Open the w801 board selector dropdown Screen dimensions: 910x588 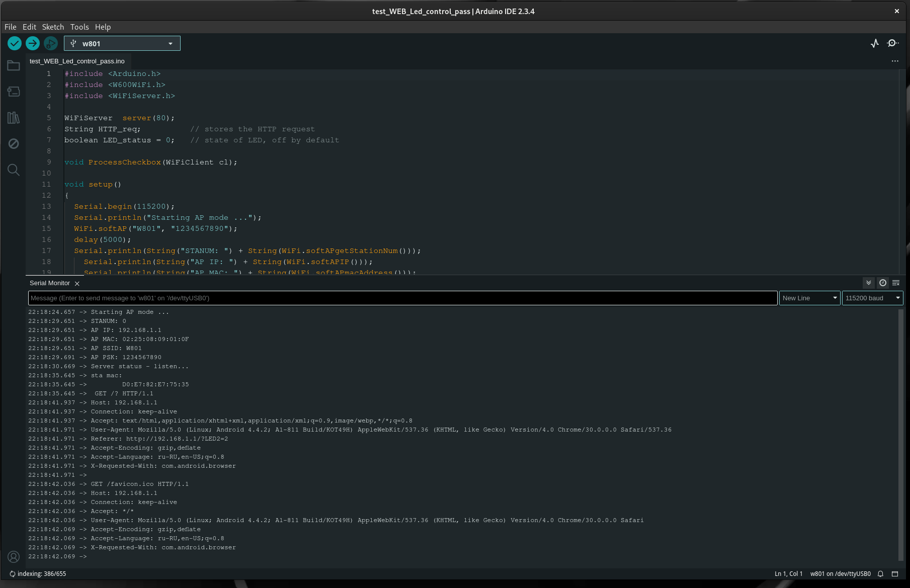122,44
